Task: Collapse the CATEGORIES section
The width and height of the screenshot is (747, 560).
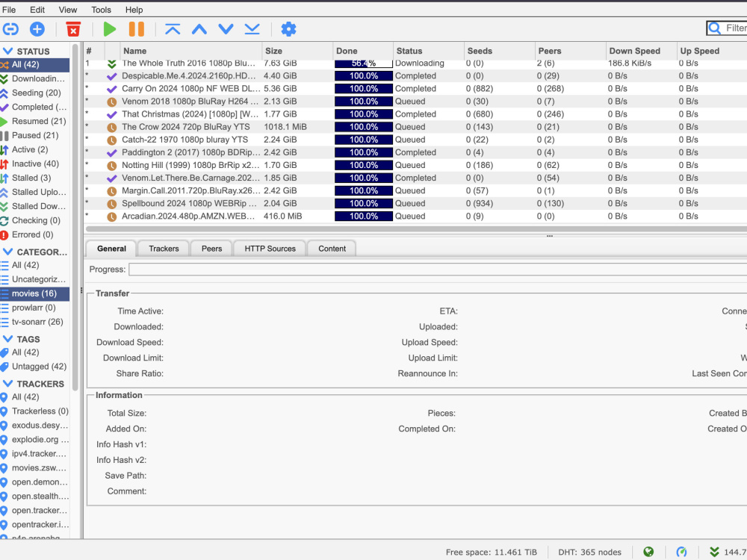Action: pyautogui.click(x=7, y=252)
